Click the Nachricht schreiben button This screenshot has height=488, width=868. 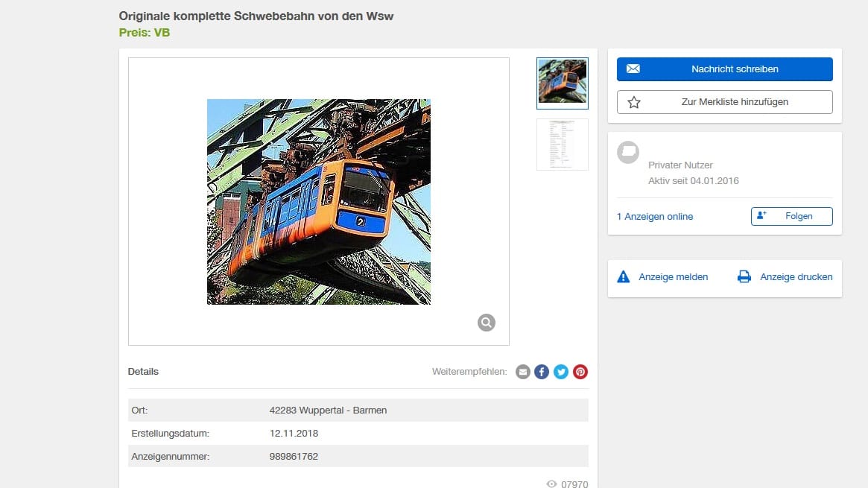click(x=725, y=69)
